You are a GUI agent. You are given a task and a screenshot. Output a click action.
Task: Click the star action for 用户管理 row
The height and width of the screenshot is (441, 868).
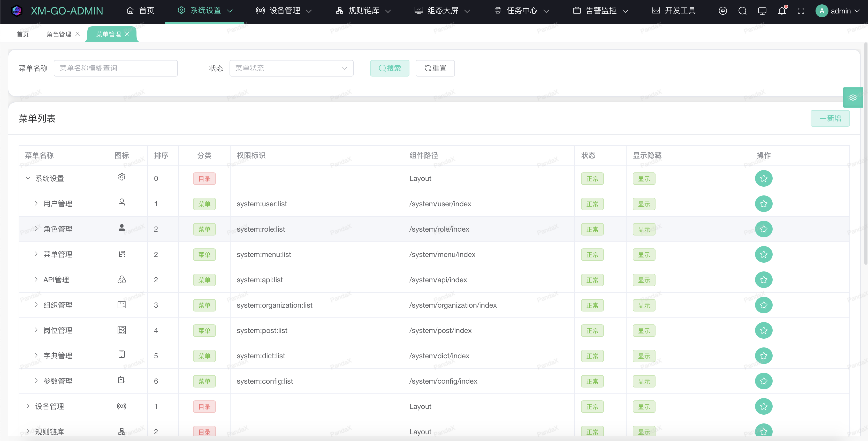click(x=764, y=204)
